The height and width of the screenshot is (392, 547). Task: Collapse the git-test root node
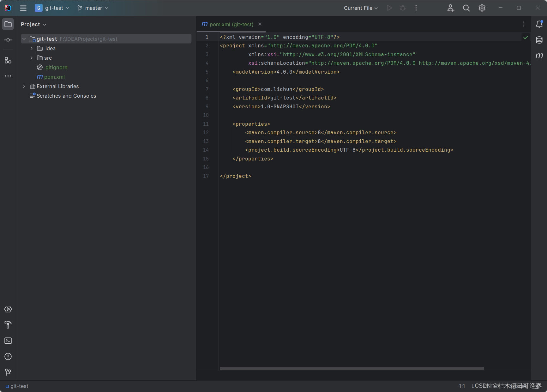point(24,39)
